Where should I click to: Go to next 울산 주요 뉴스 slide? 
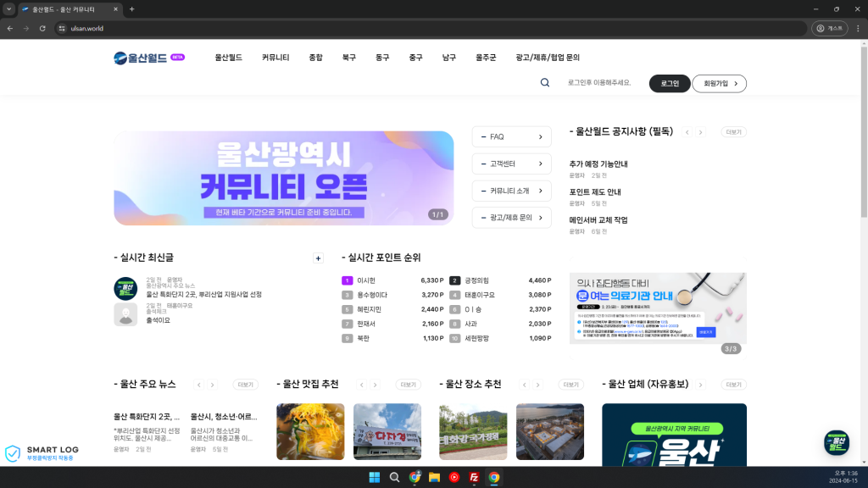pos(212,385)
